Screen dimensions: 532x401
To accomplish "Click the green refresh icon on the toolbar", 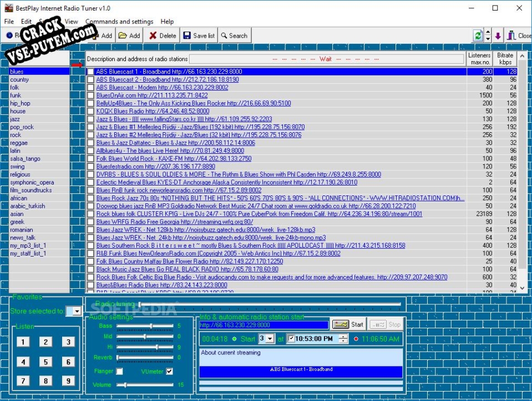I will (x=478, y=35).
